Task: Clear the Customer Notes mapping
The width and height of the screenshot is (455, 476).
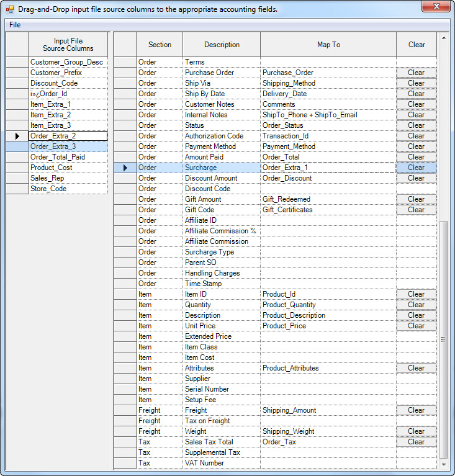Action: coord(416,104)
